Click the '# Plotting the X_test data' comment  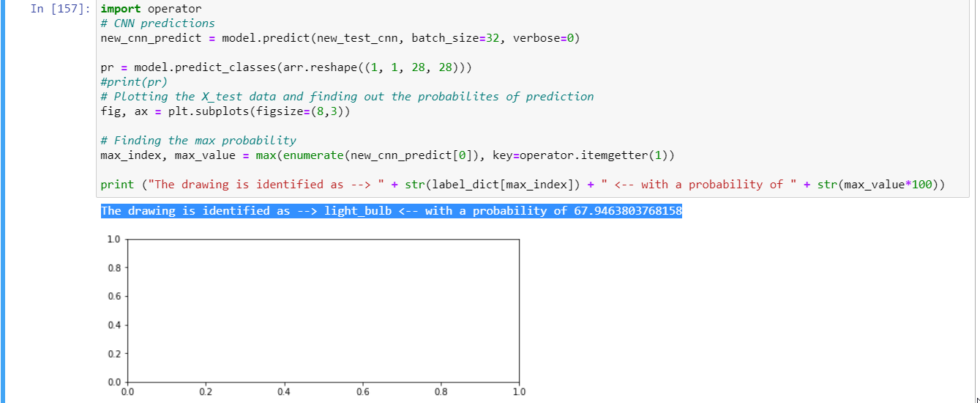point(347,97)
